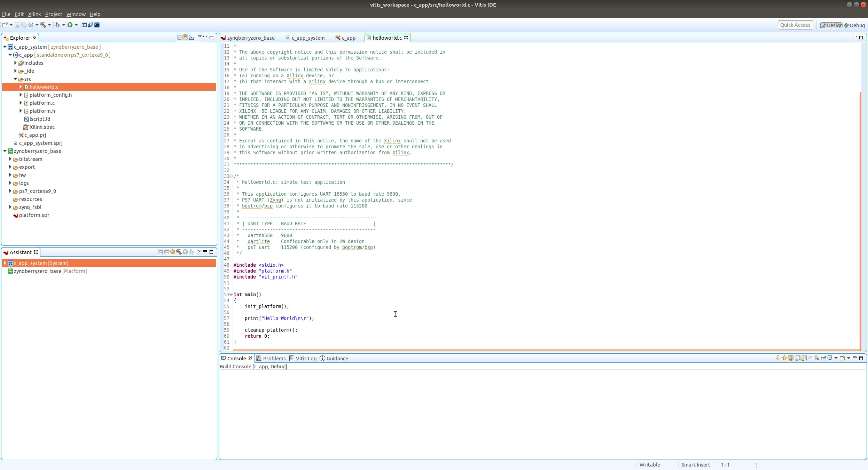Toggle the Console link arrows icon
Image resolution: width=868 pixels, height=470 pixels.
tap(791, 358)
